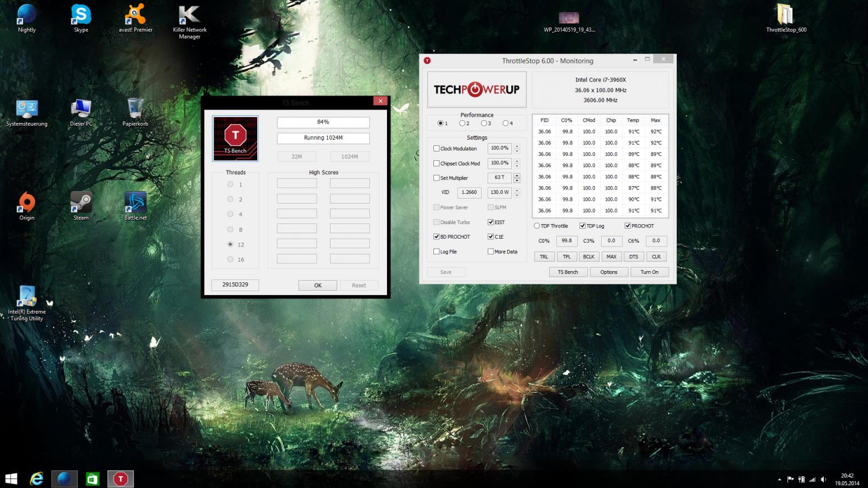868x488 pixels.
Task: Click OK in TS Bench window
Action: (x=318, y=285)
